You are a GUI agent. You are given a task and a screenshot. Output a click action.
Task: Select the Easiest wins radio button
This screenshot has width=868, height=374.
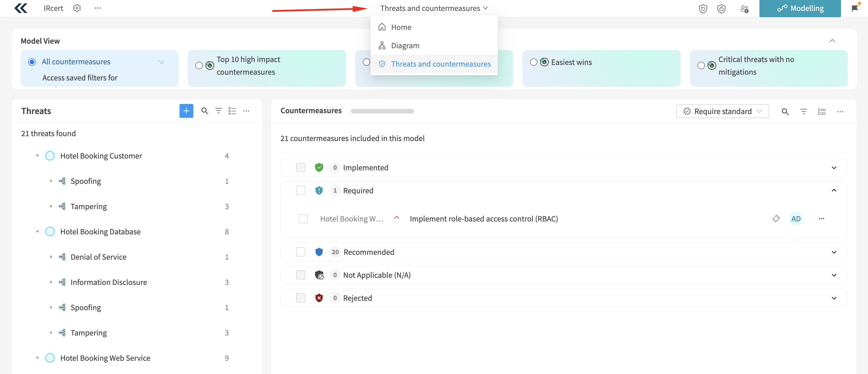pyautogui.click(x=533, y=62)
